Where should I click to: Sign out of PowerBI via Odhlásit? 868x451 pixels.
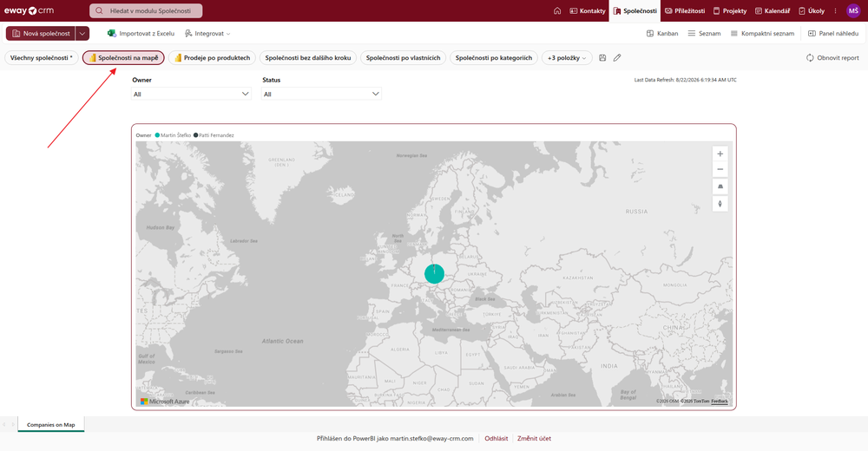pos(496,438)
